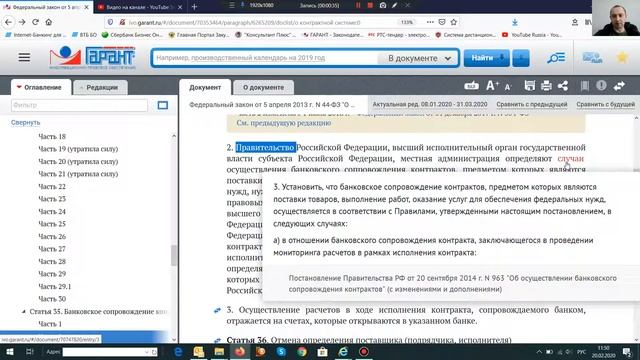
Task: Click the Найти search button
Action: click(487, 58)
